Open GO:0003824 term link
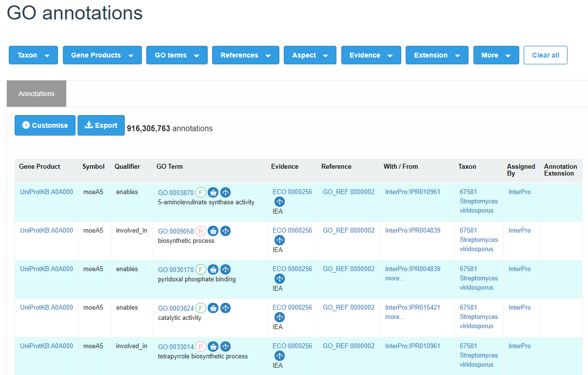The image size is (588, 375). click(x=176, y=308)
